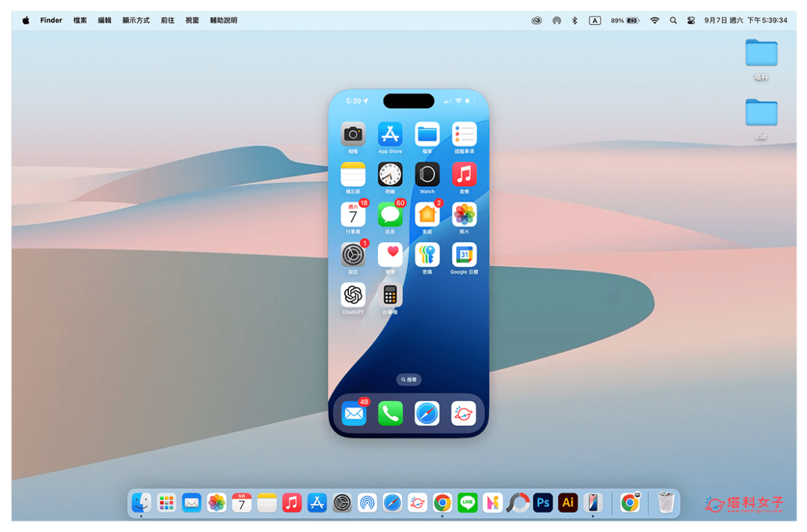Open the 前往 menu bar item
Image resolution: width=807 pixels, height=532 pixels.
(168, 20)
